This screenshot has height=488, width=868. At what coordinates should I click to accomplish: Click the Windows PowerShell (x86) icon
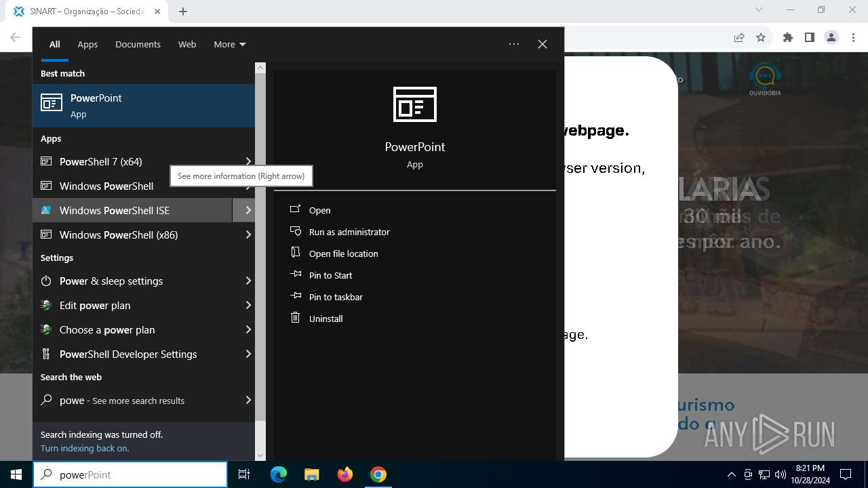[46, 235]
